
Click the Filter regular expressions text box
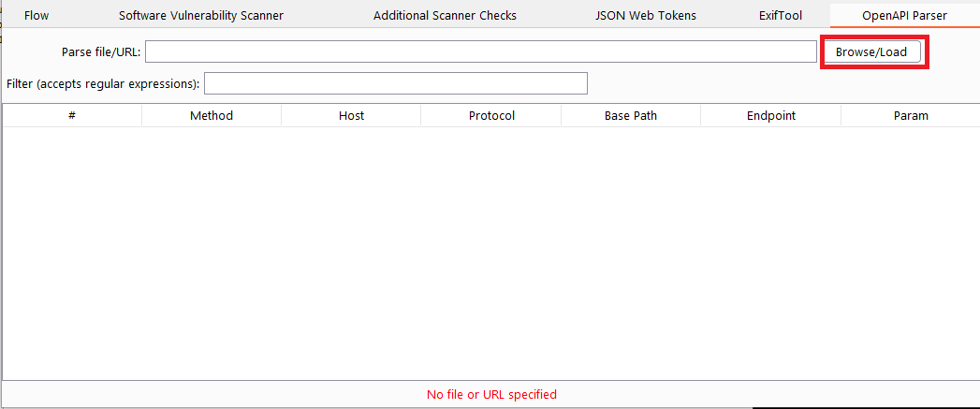(x=395, y=83)
